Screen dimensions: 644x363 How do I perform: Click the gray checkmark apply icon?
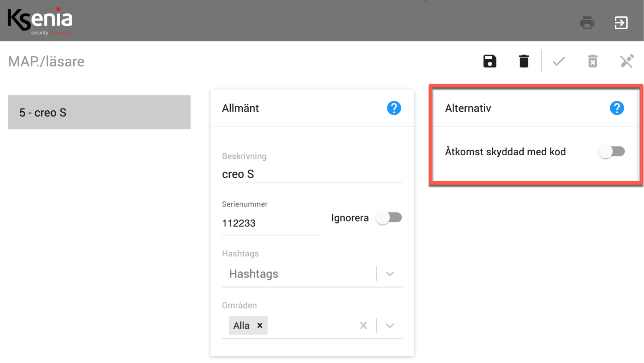pos(559,61)
